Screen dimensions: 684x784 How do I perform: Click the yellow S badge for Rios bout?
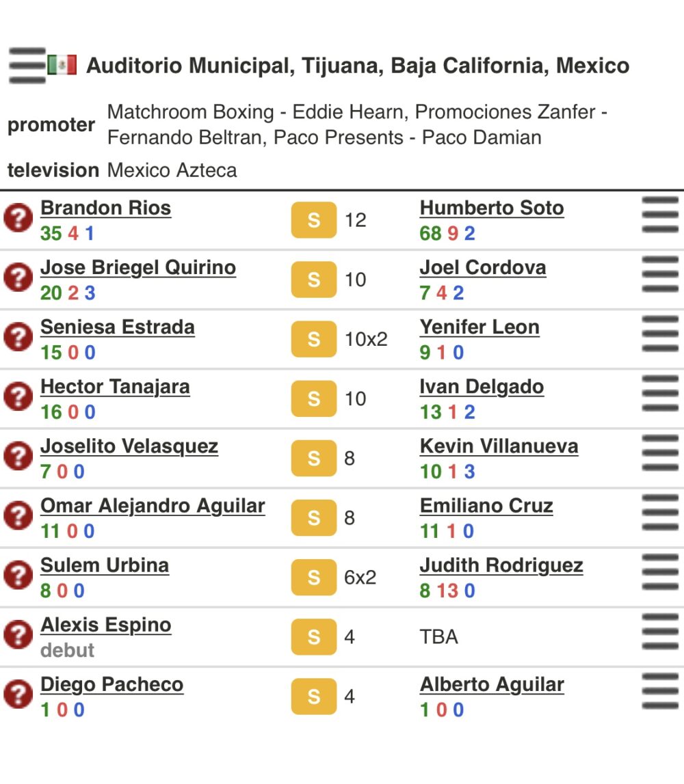[x=314, y=220]
